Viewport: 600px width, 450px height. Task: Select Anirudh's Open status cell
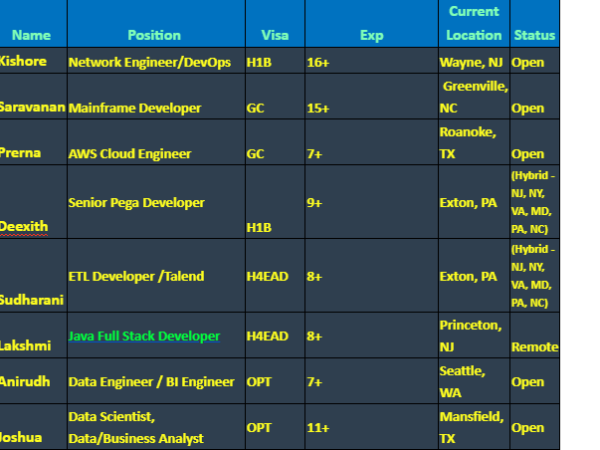535,381
